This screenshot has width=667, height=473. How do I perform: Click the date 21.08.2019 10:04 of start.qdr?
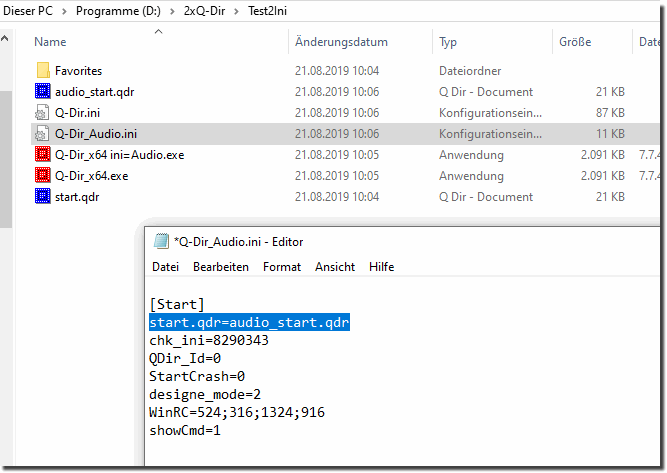click(x=337, y=197)
